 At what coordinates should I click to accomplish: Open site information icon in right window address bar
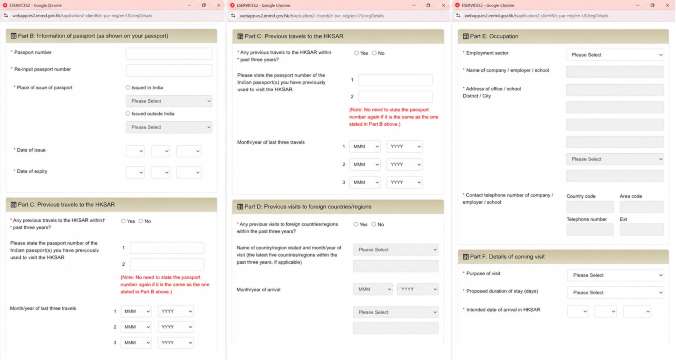click(458, 16)
